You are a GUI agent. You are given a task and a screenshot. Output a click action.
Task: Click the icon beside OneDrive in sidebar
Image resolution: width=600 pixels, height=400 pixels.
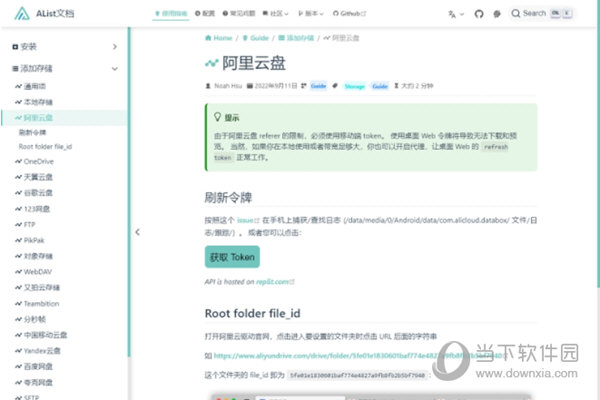[18, 162]
